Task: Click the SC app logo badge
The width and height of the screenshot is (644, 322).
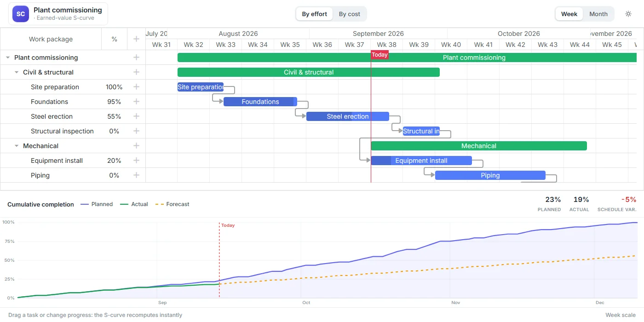Action: tap(21, 14)
